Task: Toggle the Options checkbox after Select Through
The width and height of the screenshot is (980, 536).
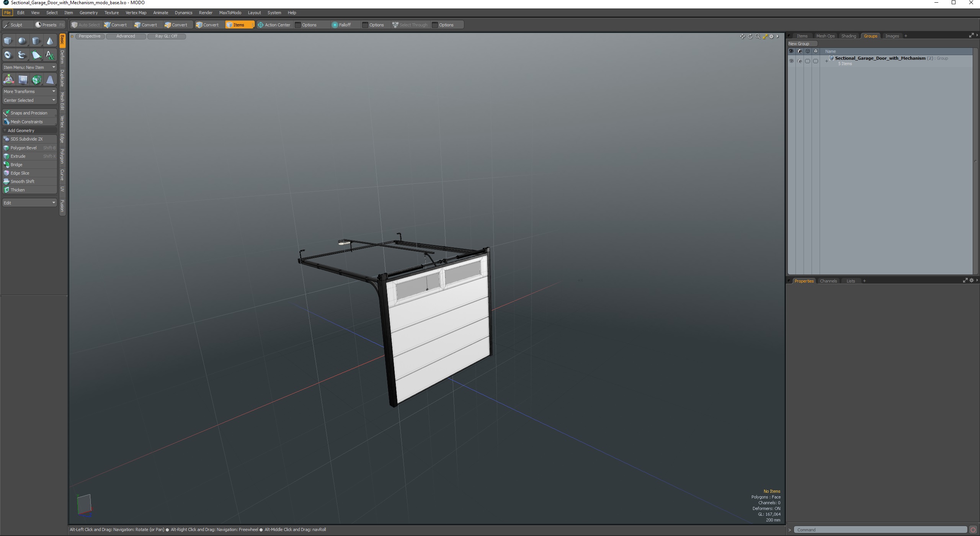Action: click(435, 25)
